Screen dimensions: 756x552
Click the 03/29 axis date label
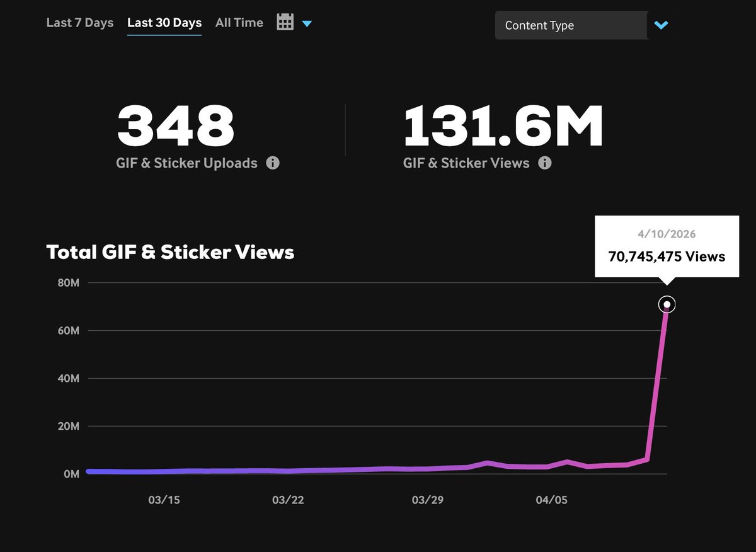428,500
